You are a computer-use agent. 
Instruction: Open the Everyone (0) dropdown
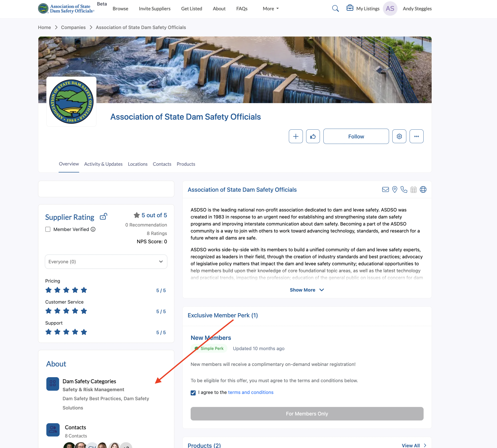tap(106, 262)
